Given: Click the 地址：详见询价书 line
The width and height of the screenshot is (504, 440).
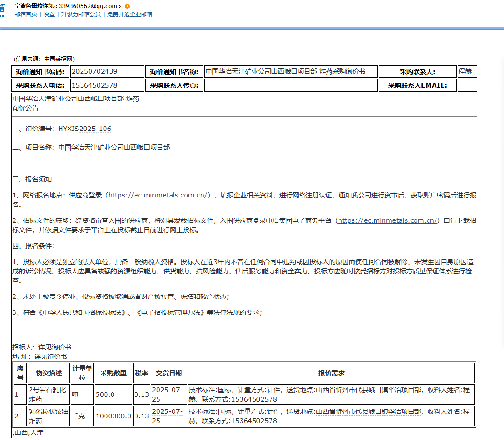Looking at the screenshot, I should (39, 357).
